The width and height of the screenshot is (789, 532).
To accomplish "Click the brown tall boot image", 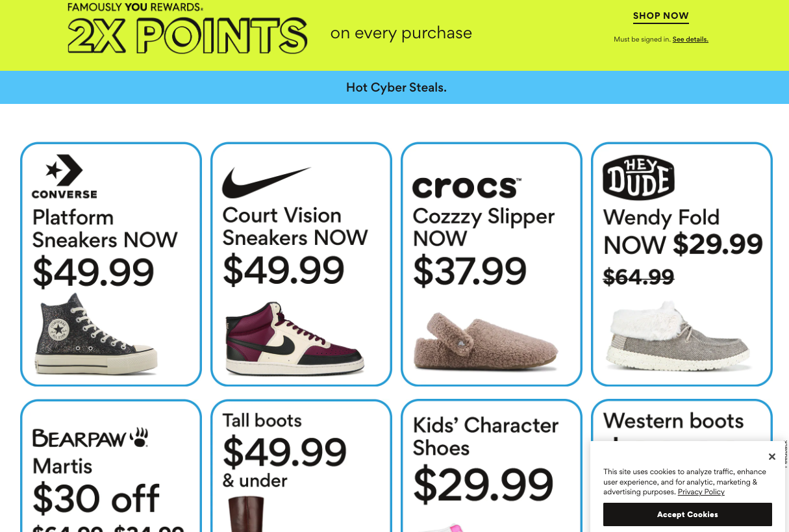I will click(247, 514).
